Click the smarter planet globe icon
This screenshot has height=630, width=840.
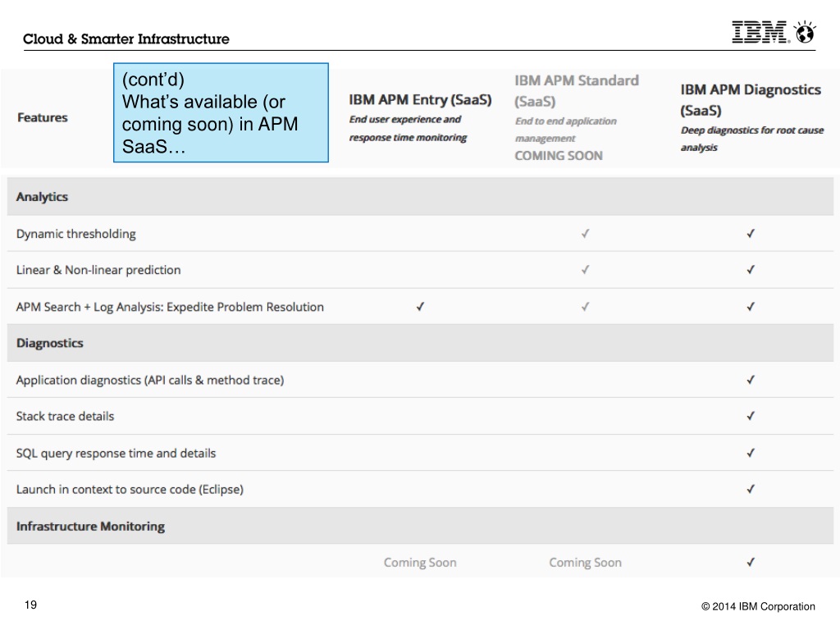[x=805, y=32]
